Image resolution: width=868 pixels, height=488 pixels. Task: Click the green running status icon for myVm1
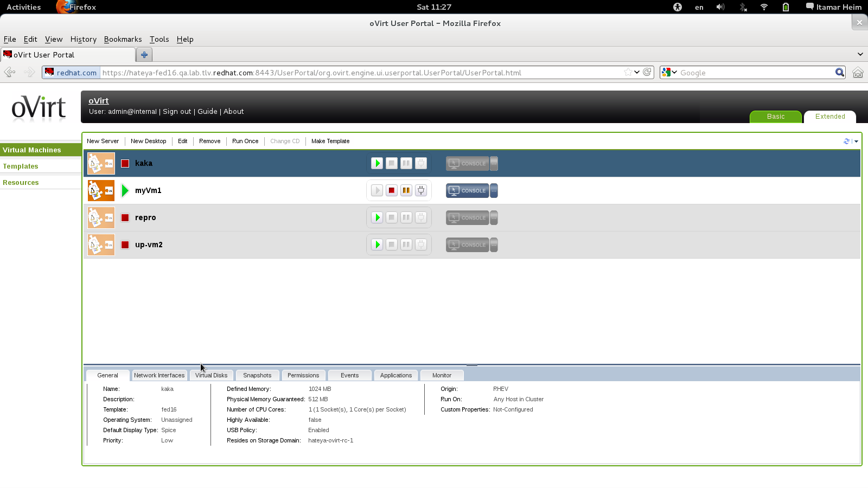coord(125,190)
